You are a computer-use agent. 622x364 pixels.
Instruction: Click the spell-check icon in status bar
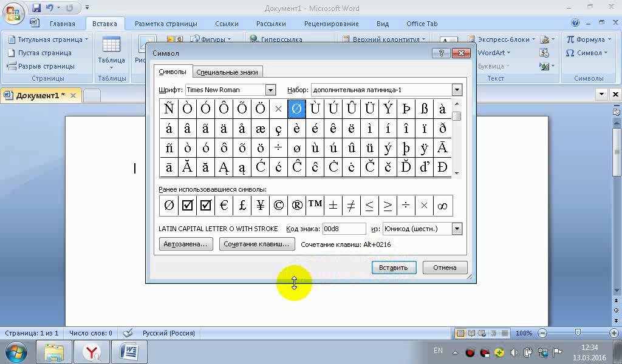[128, 333]
